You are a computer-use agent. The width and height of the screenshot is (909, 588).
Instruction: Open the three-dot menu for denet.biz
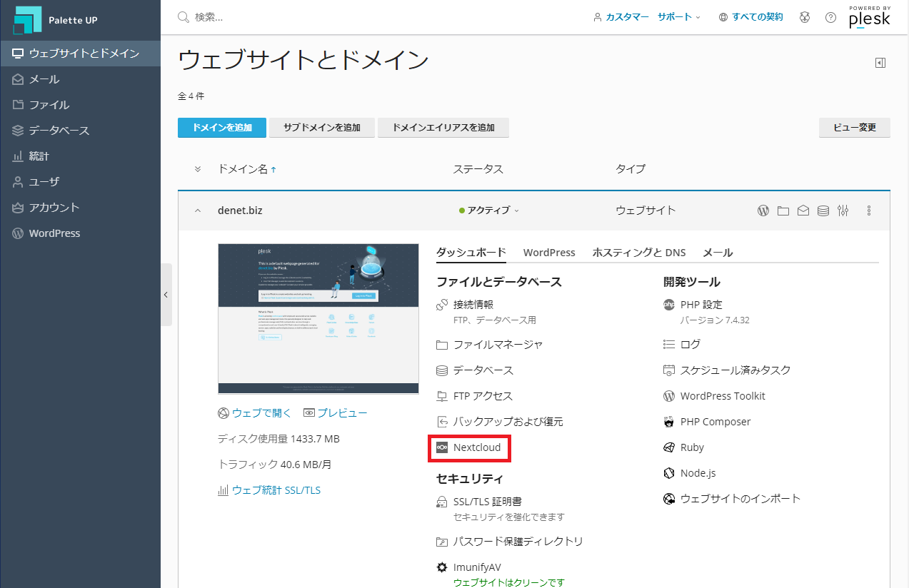click(x=869, y=211)
